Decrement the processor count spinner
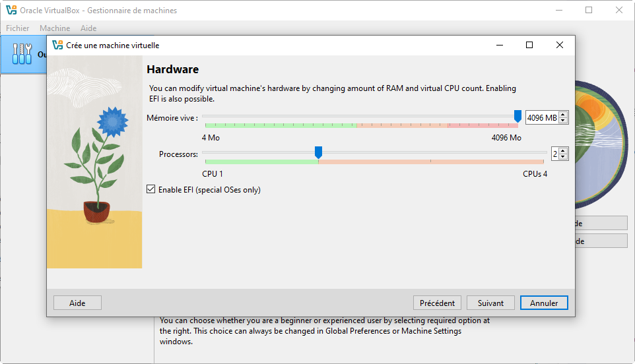This screenshot has width=635, height=364. point(563,157)
